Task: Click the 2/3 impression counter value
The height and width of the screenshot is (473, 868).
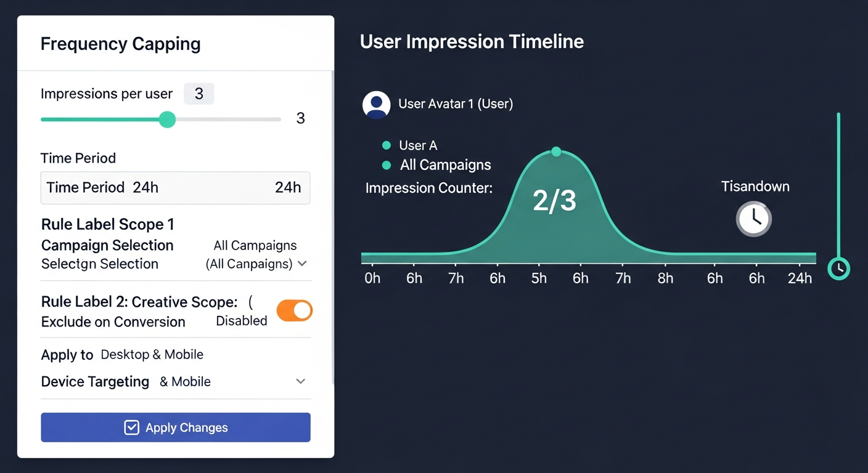Action: point(554,201)
